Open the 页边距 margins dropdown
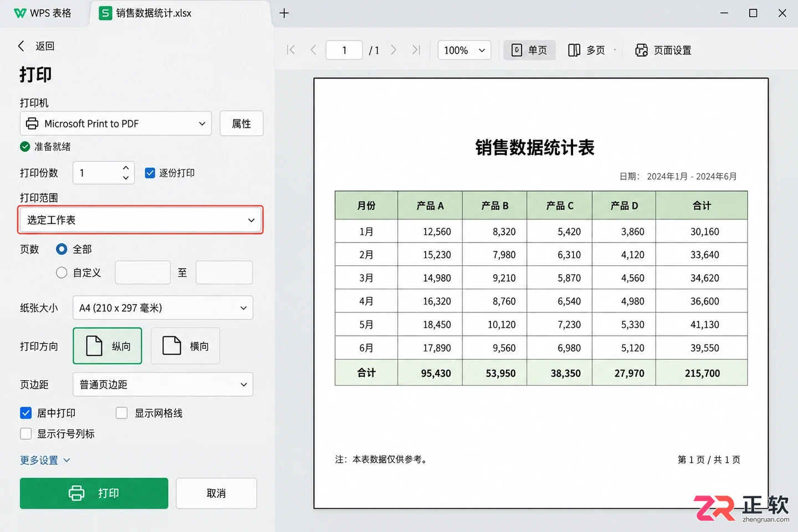The height and width of the screenshot is (532, 798). tap(163, 385)
